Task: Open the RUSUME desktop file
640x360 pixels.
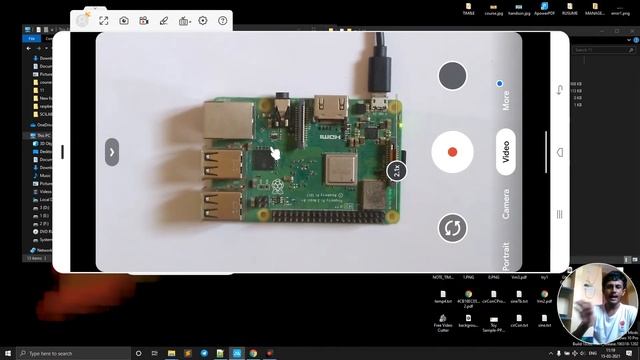Action: (x=570, y=9)
